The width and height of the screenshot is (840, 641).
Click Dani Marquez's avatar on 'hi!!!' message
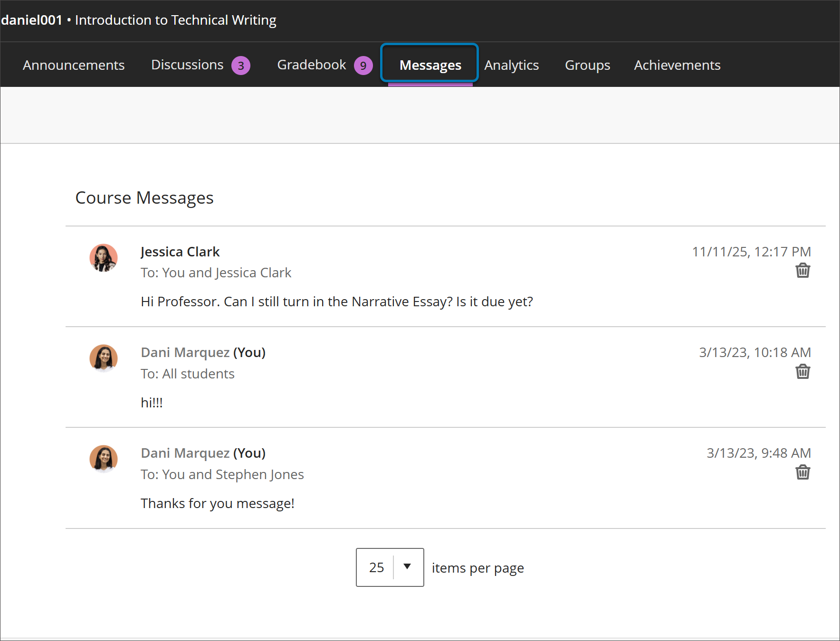coord(104,358)
